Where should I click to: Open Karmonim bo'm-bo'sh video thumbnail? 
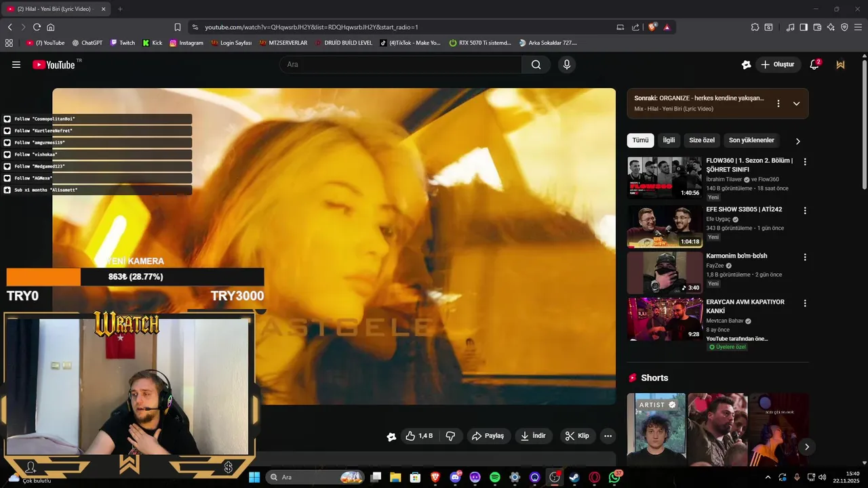click(665, 272)
